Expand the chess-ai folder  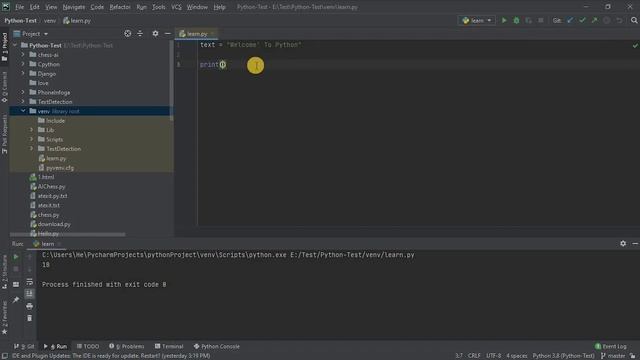coord(23,55)
